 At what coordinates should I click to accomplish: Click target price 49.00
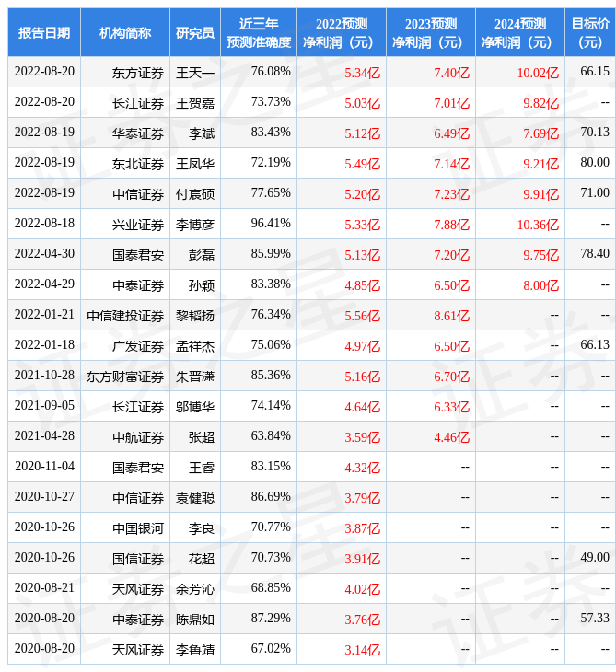pos(595,558)
